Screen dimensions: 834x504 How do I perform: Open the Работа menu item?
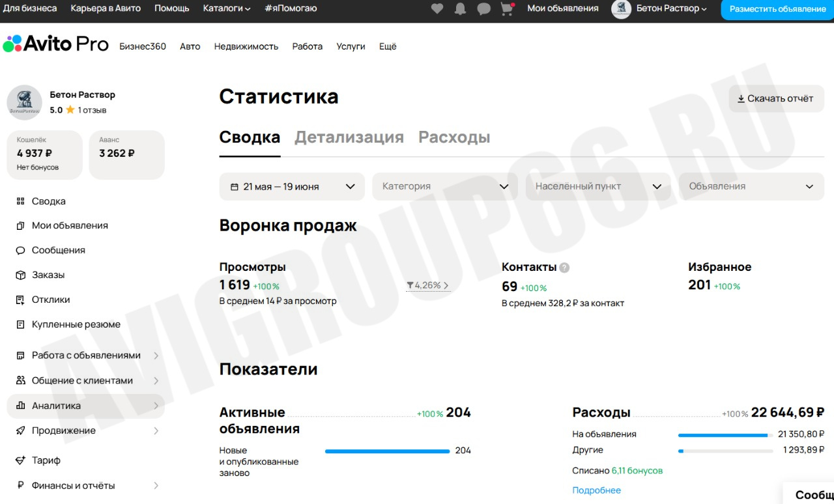[x=308, y=46]
